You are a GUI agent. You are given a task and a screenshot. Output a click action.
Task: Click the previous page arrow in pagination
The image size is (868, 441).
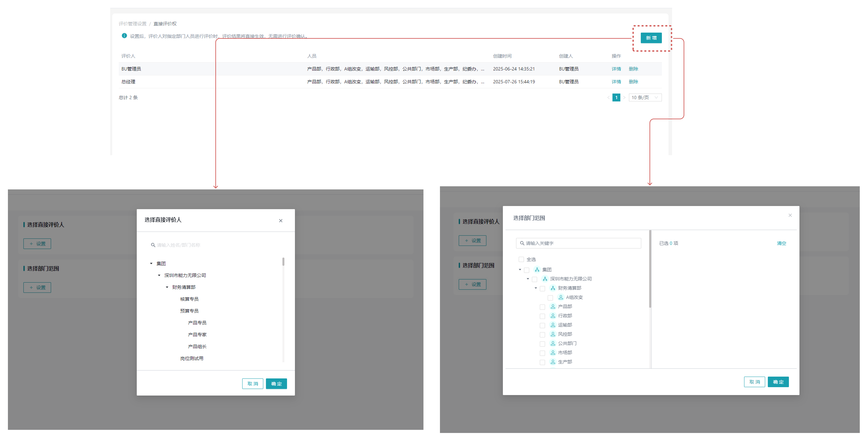point(608,98)
